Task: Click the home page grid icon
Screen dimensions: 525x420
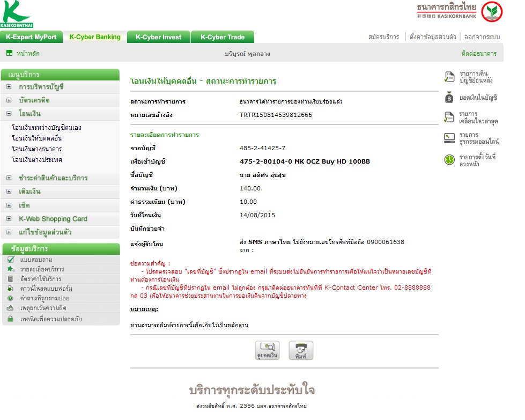Action: click(9, 53)
